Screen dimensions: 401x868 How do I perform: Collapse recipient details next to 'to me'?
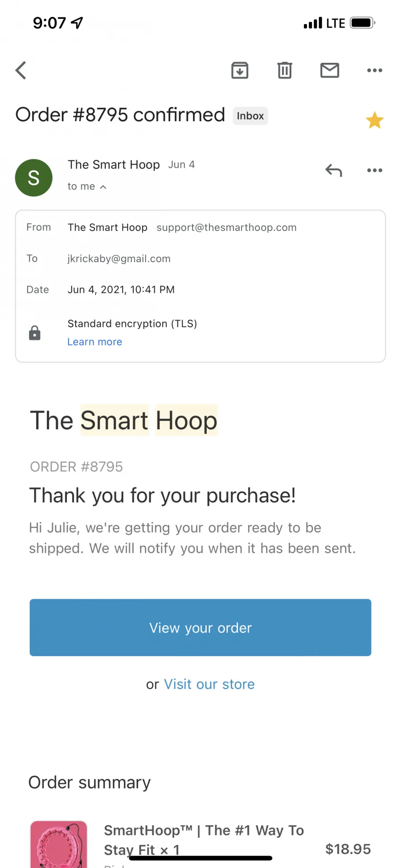103,187
